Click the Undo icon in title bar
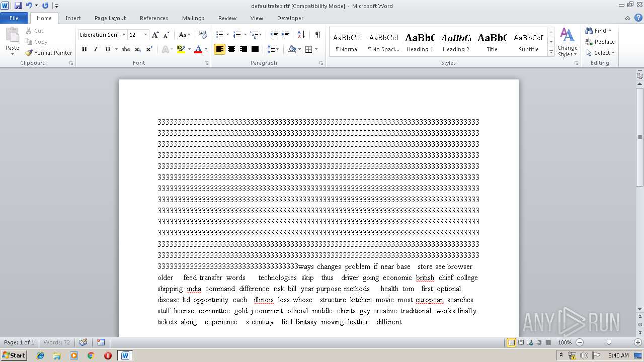Viewport: 644px width, 362px height. click(29, 6)
